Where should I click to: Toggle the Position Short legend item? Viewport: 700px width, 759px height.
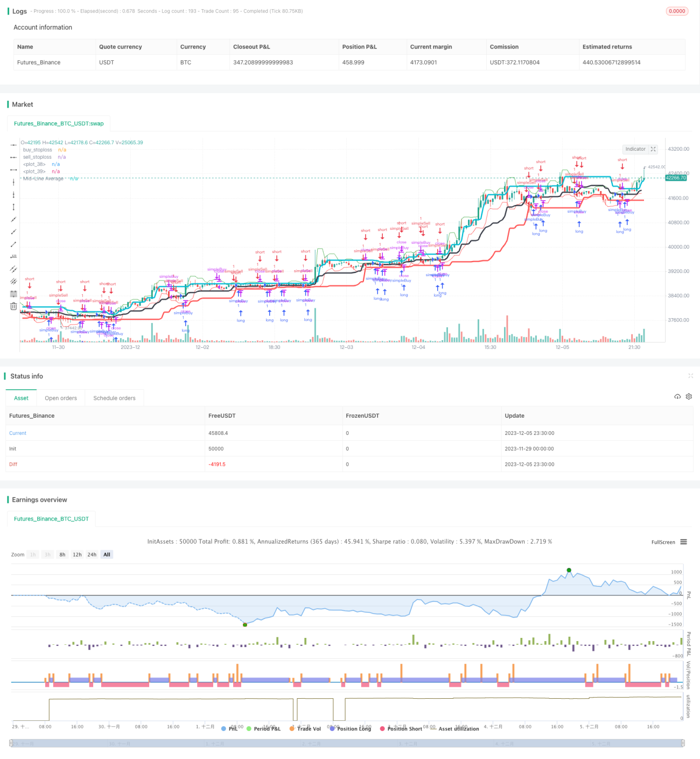click(x=401, y=728)
